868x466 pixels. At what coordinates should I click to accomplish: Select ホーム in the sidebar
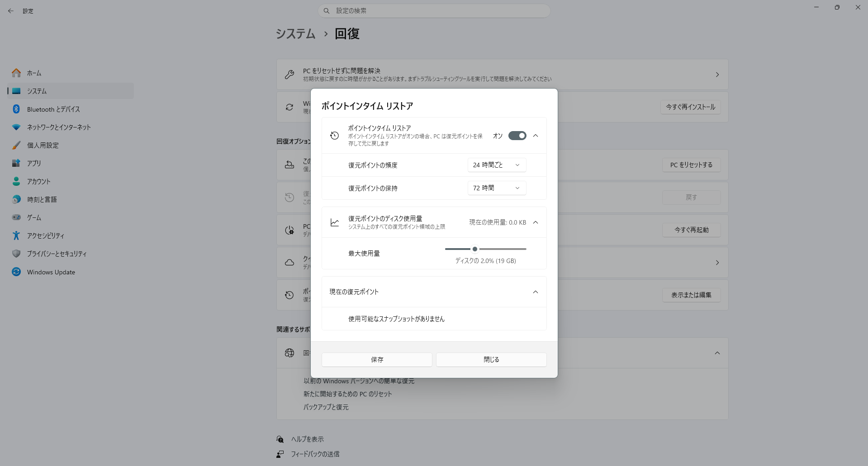tap(71, 73)
